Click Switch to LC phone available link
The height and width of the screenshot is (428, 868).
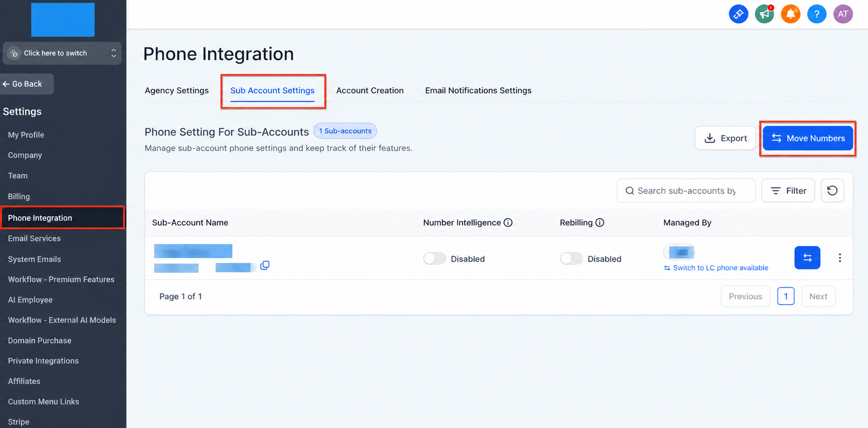click(x=716, y=268)
